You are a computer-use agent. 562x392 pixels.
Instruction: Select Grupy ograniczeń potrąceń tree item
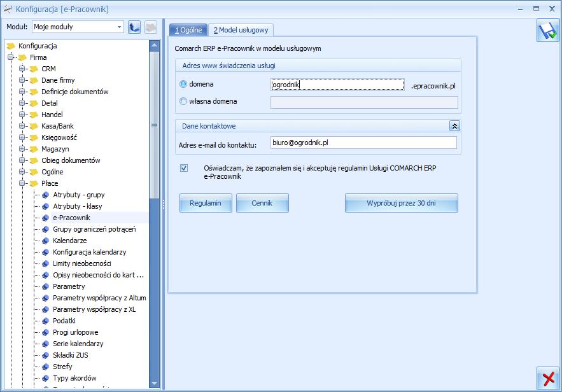click(94, 229)
